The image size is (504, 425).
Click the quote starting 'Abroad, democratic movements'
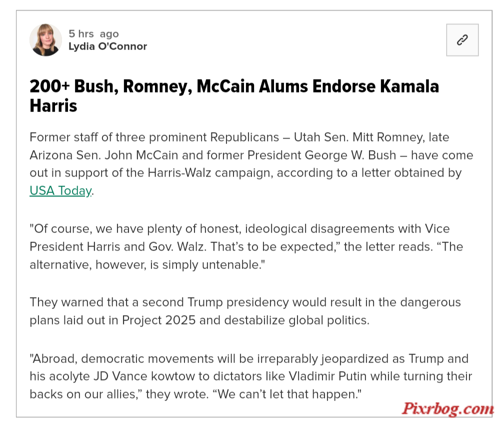[250, 376]
